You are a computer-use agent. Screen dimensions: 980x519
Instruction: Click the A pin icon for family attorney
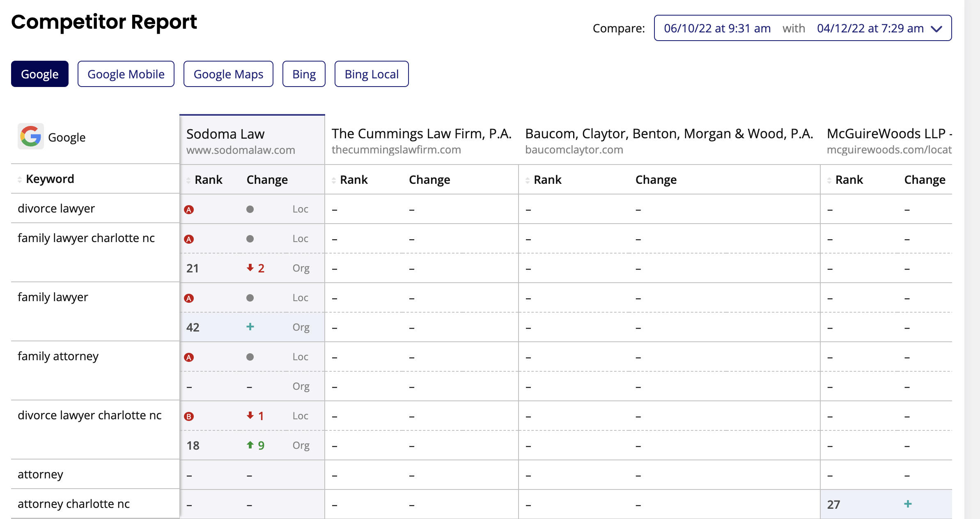click(x=189, y=357)
